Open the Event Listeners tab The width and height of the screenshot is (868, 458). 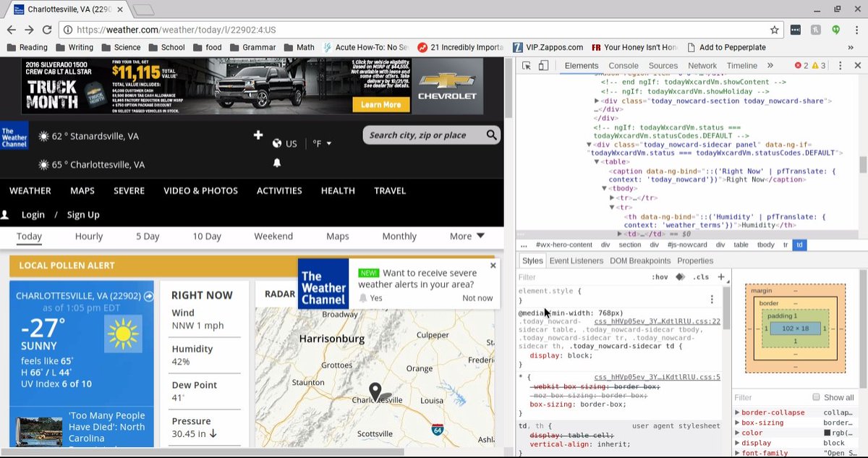coord(576,260)
